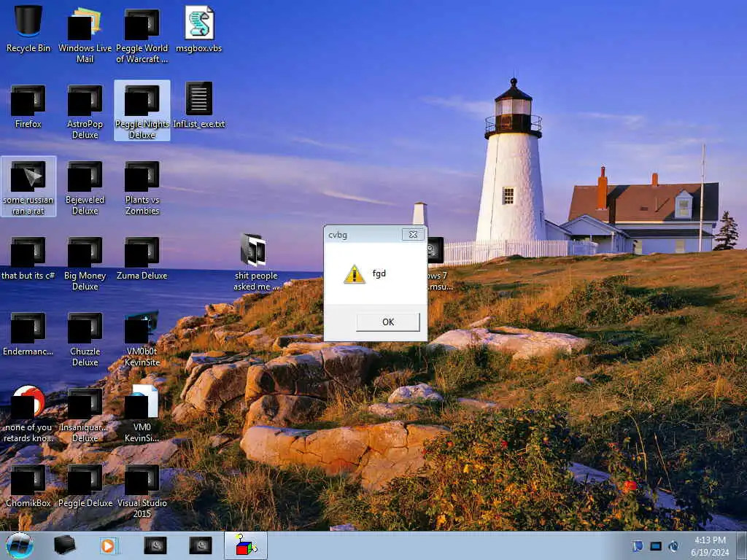Viewport: 747px width, 560px height.
Task: Select Bejeweled Deluxe shortcut
Action: 85,187
